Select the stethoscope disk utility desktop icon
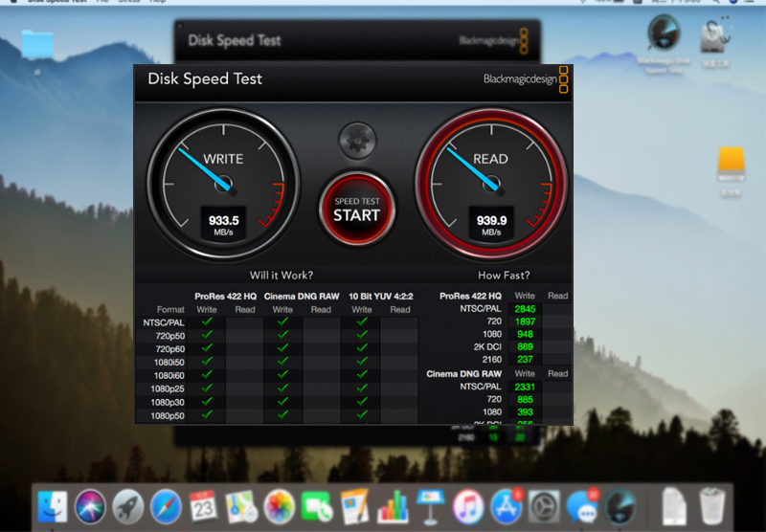Viewport: 766px width, 532px height. [x=715, y=35]
